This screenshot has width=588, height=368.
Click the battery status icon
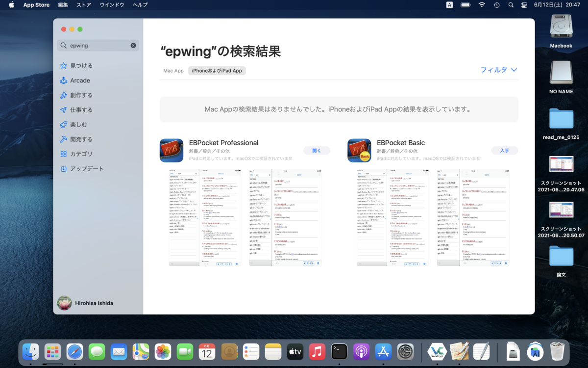tap(465, 5)
